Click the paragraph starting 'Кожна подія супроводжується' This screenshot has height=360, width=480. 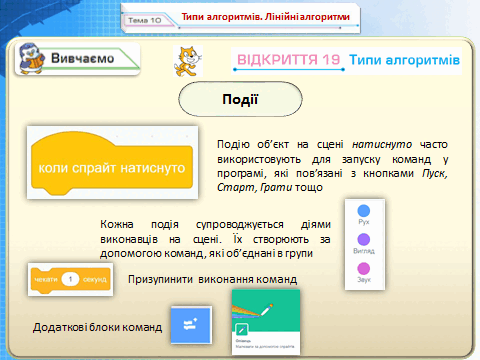(215, 239)
